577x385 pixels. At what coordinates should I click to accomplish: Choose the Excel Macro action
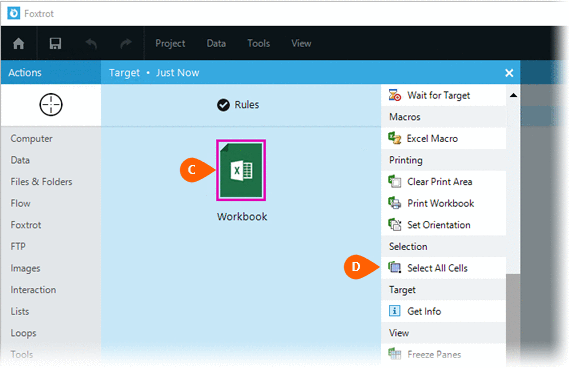[x=443, y=138]
